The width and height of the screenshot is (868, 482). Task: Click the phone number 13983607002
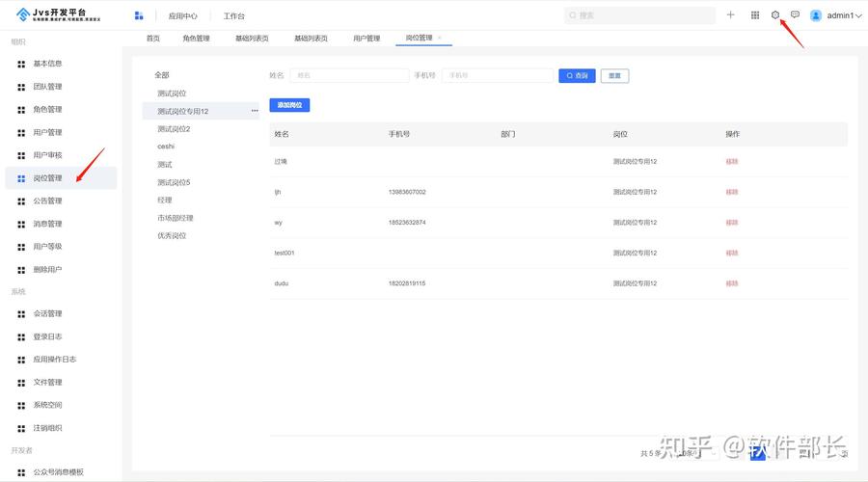coord(407,192)
